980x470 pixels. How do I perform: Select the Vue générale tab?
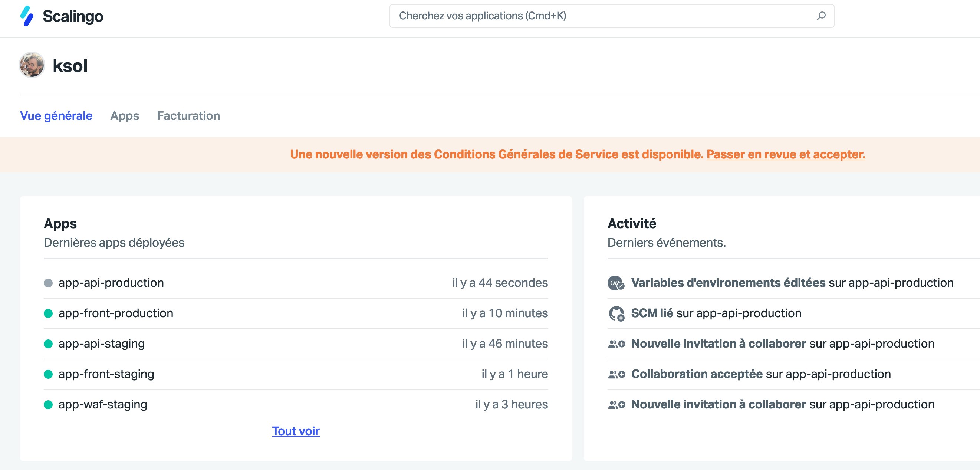pyautogui.click(x=56, y=116)
